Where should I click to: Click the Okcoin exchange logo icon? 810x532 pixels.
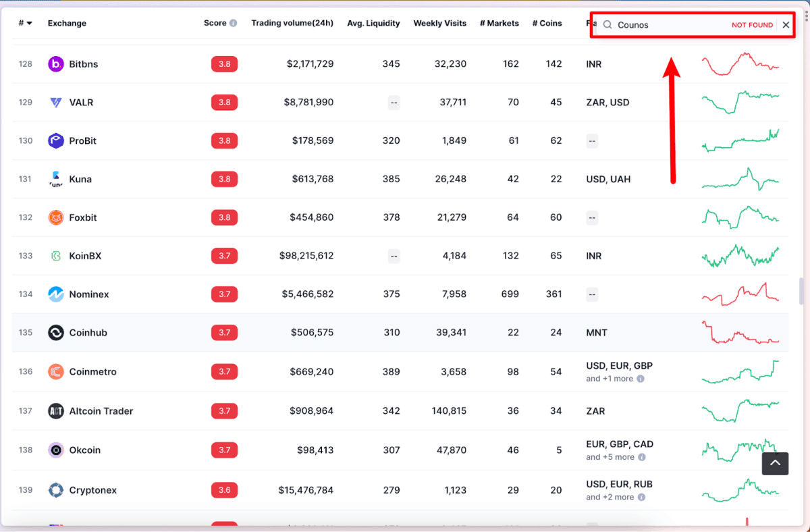[56, 450]
